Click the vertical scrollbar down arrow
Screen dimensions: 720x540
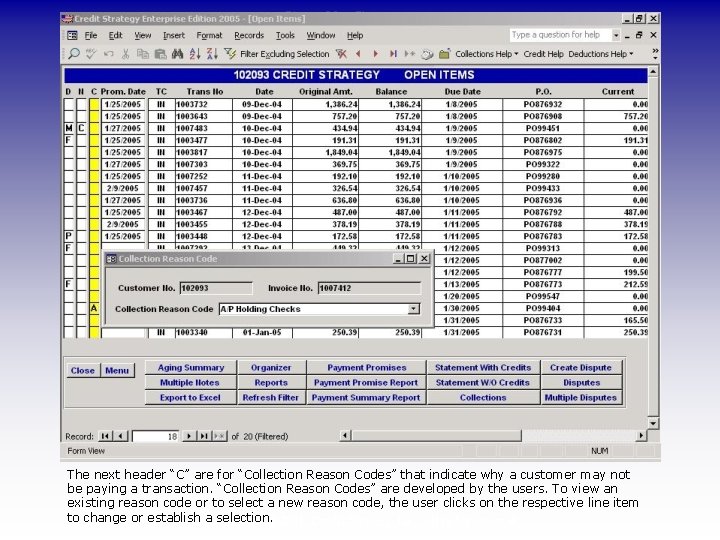653,423
